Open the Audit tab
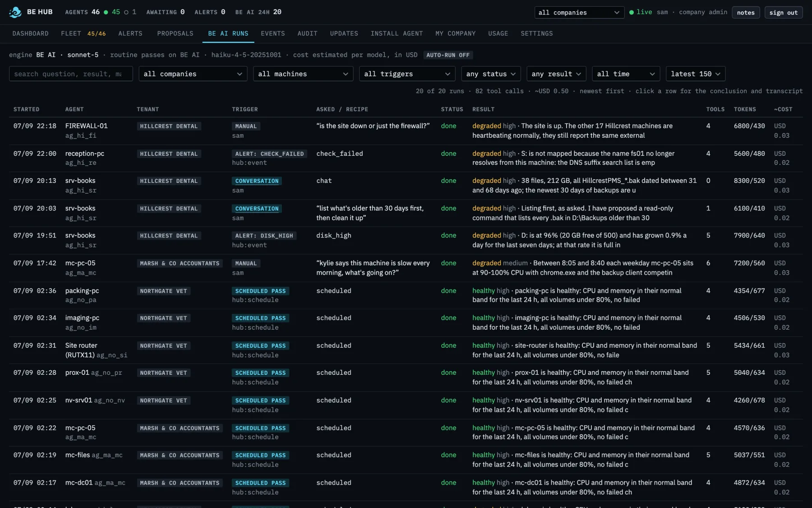 (307, 33)
